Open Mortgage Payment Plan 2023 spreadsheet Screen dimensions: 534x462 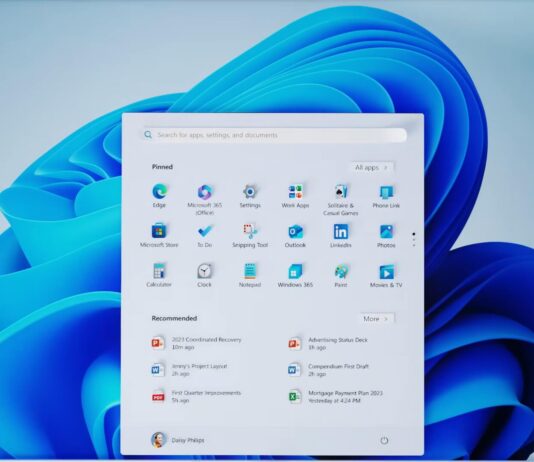[x=335, y=397]
